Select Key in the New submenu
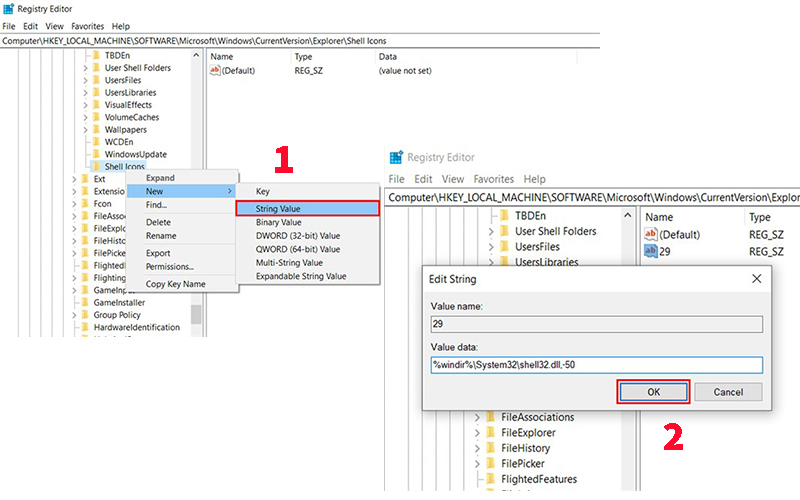Screen dimensions: 800x500 coord(263,191)
